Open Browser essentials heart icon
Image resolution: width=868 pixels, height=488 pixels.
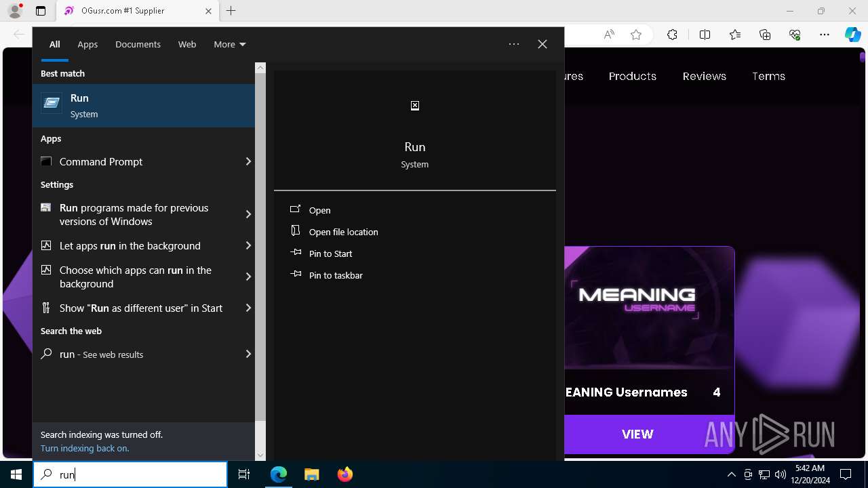coord(795,35)
